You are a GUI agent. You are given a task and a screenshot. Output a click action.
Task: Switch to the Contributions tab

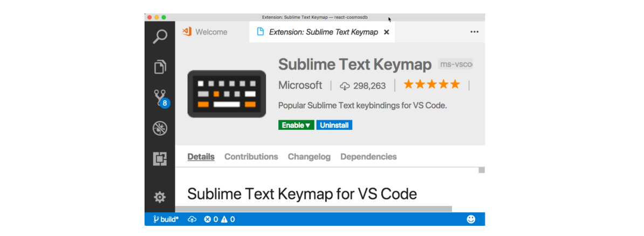coord(251,156)
